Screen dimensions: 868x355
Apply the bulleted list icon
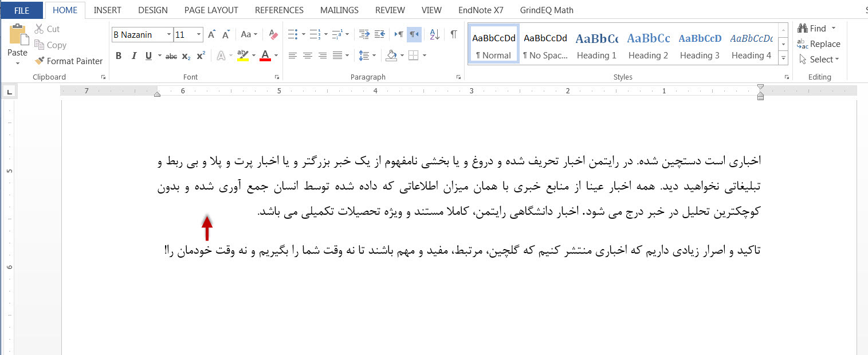tap(293, 34)
